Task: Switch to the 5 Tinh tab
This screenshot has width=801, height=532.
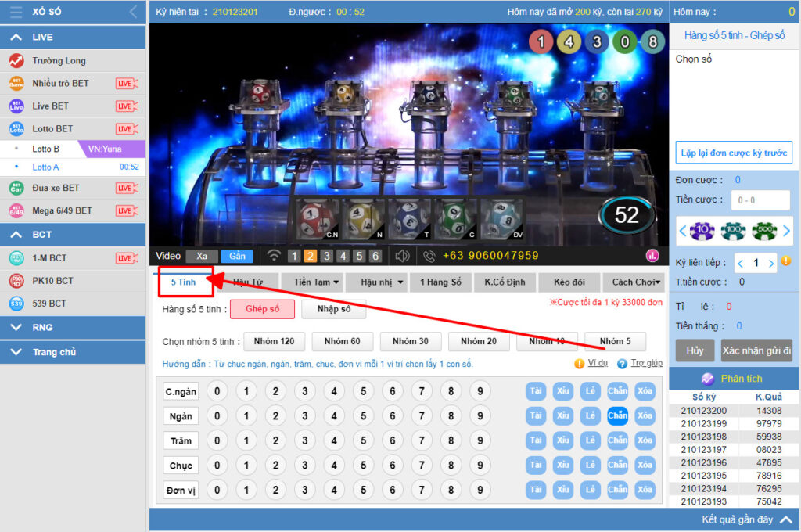Action: 185,282
